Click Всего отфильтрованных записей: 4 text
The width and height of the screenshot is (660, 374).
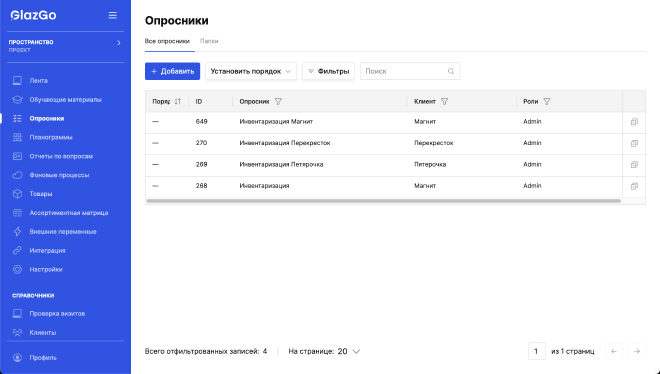tap(206, 351)
